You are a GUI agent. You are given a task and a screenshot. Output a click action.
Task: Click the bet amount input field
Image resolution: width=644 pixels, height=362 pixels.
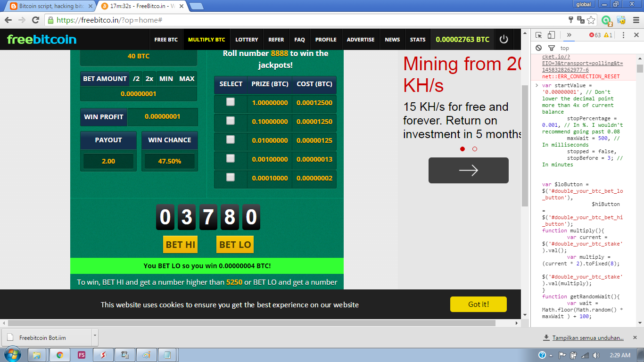[x=139, y=94]
